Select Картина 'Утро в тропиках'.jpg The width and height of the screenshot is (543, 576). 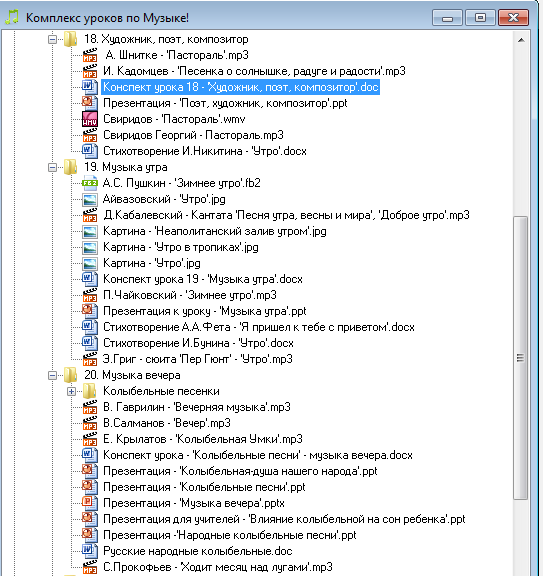(x=180, y=247)
